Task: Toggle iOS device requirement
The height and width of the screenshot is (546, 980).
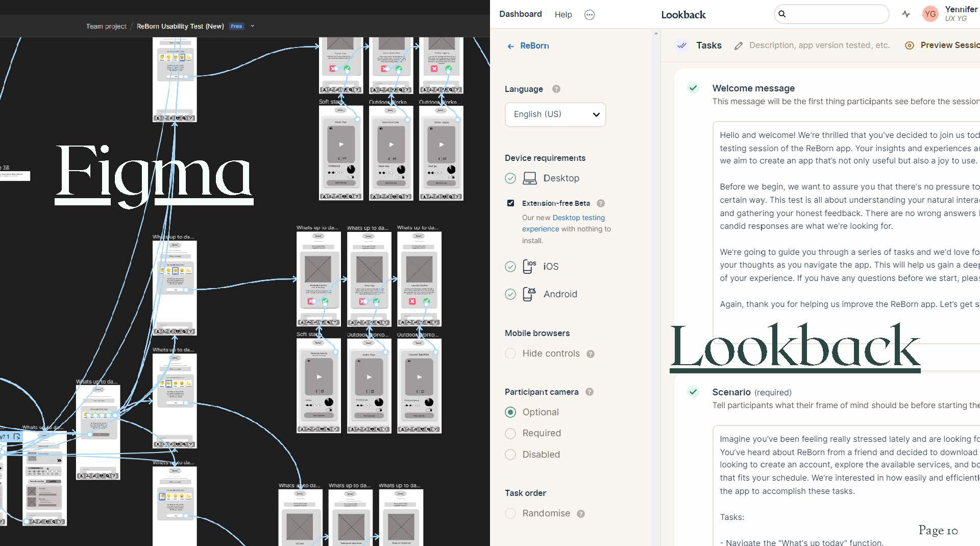Action: [510, 267]
